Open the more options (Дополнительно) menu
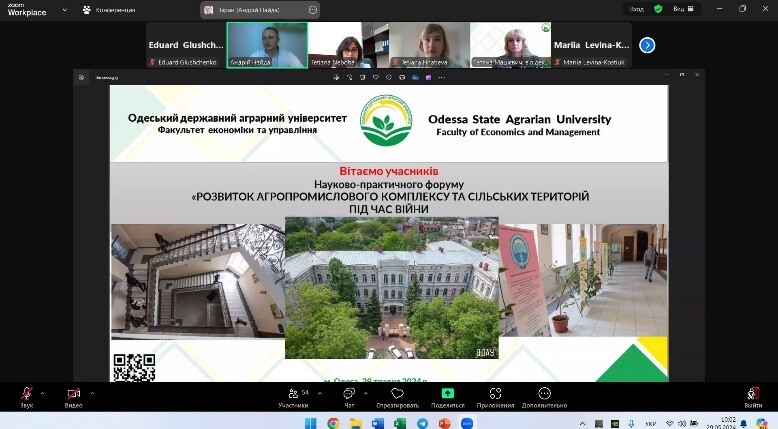Image resolution: width=778 pixels, height=429 pixels. (544, 394)
